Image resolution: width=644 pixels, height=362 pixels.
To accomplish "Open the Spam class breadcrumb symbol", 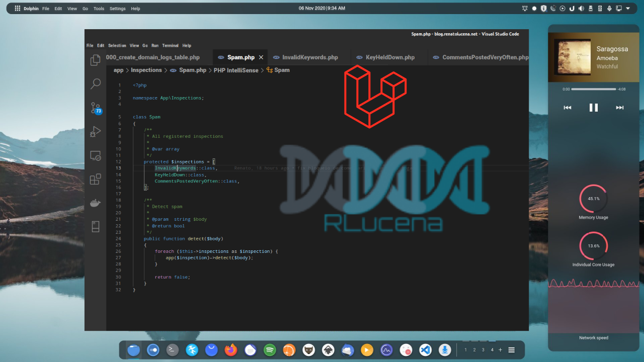I will pyautogui.click(x=278, y=70).
